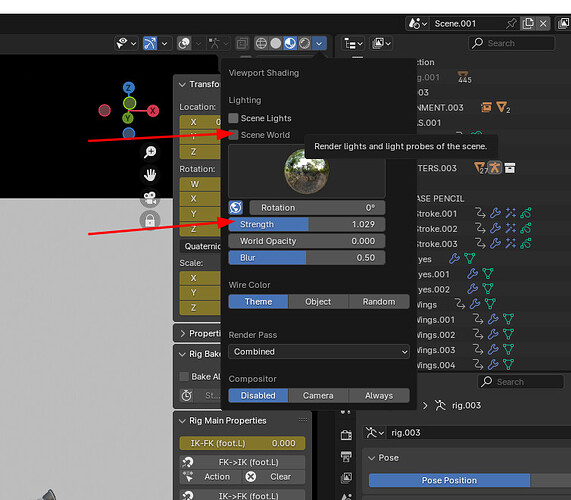Click modifier wrench icon on Stroke.002 row
Image resolution: width=571 pixels, height=500 pixels.
pos(495,229)
